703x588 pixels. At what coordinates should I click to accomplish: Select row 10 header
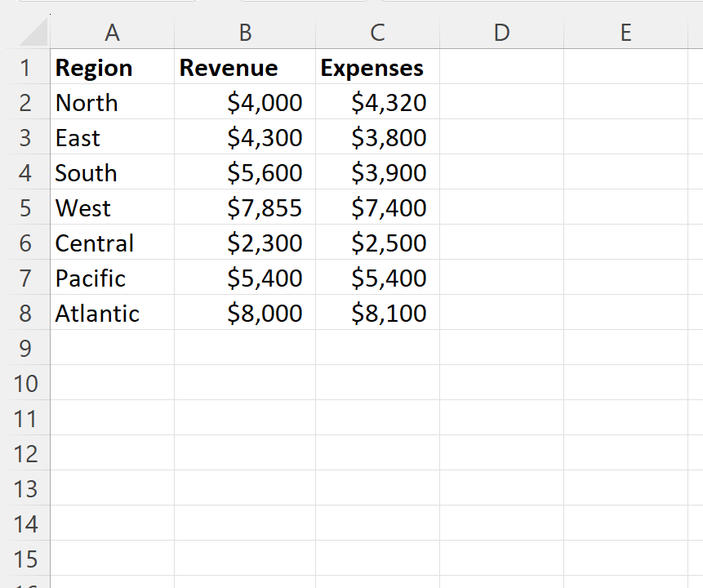(25, 382)
